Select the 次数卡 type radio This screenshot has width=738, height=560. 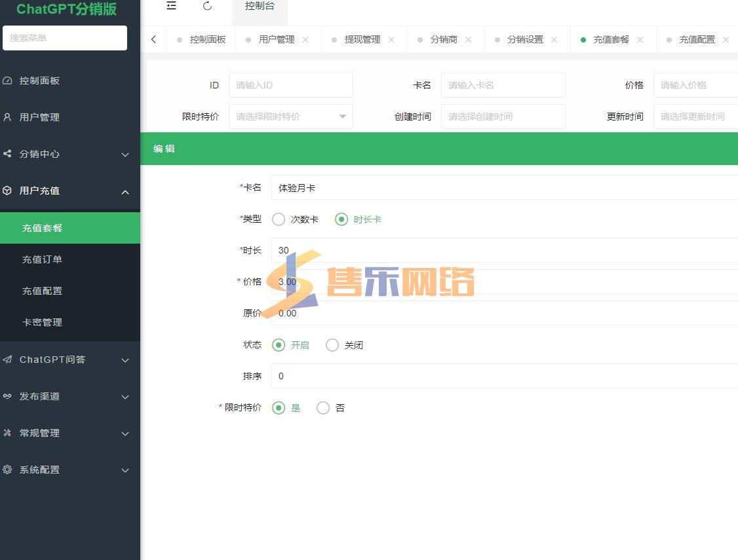279,219
